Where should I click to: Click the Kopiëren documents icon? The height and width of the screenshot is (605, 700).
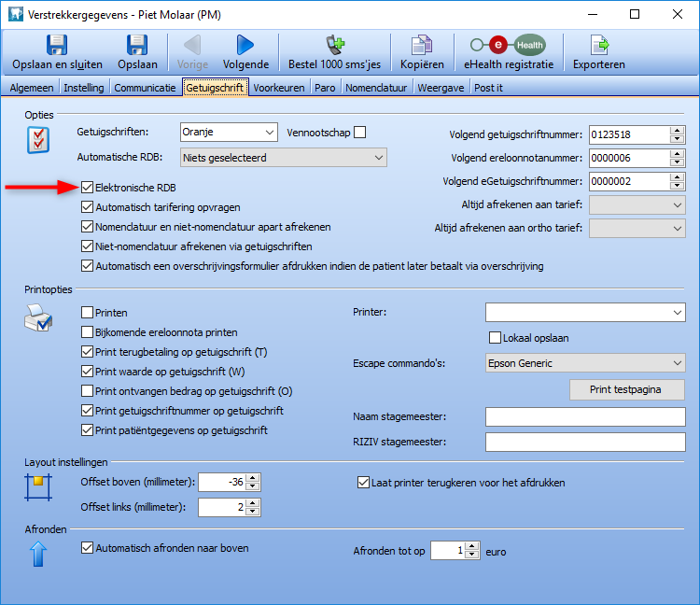tap(422, 45)
